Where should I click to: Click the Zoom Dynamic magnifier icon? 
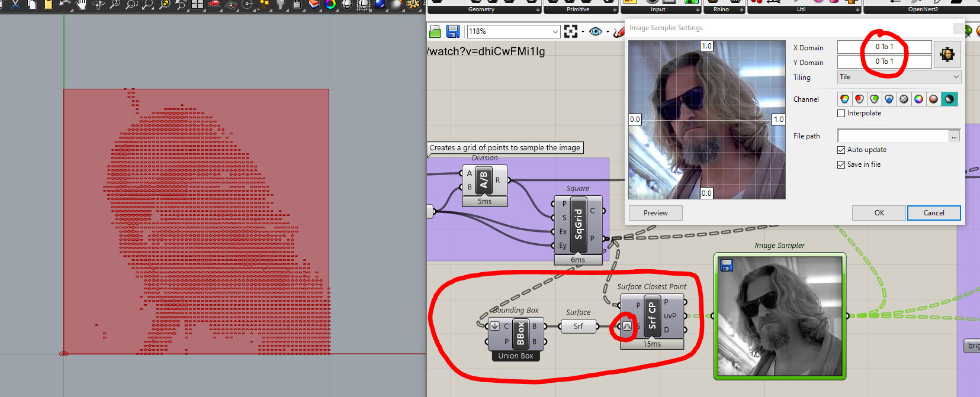coord(115,4)
